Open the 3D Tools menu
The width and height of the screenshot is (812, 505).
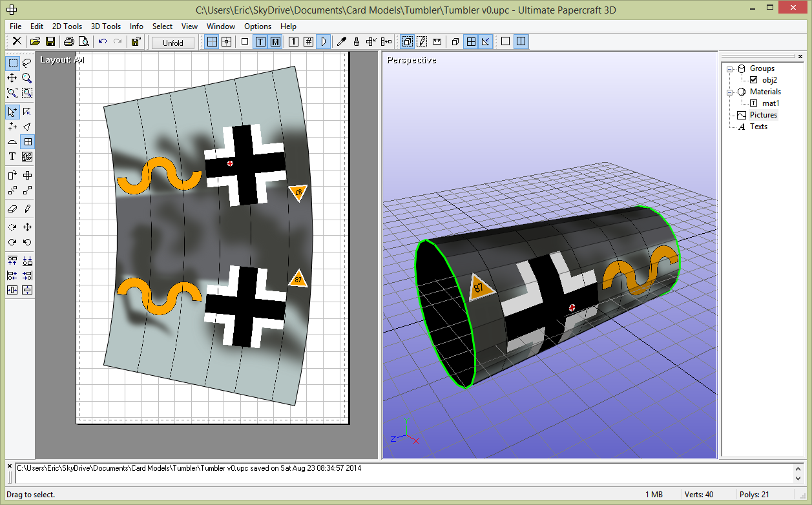click(x=106, y=26)
